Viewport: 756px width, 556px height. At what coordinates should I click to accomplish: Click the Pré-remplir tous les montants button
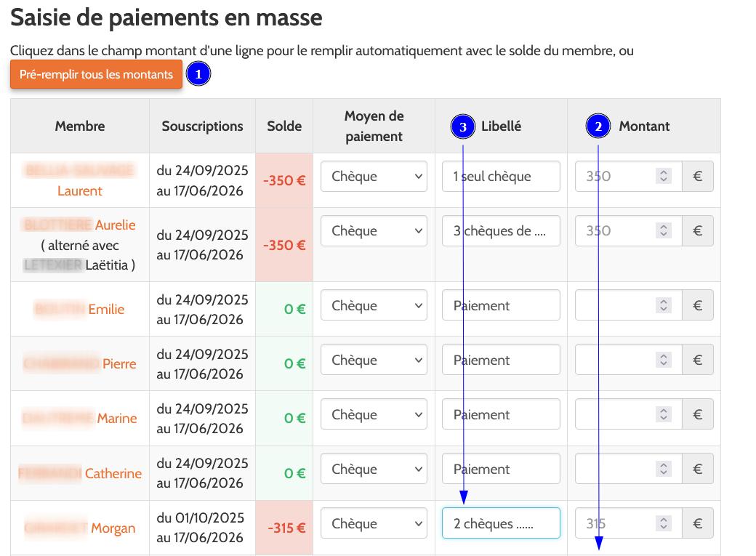(96, 75)
